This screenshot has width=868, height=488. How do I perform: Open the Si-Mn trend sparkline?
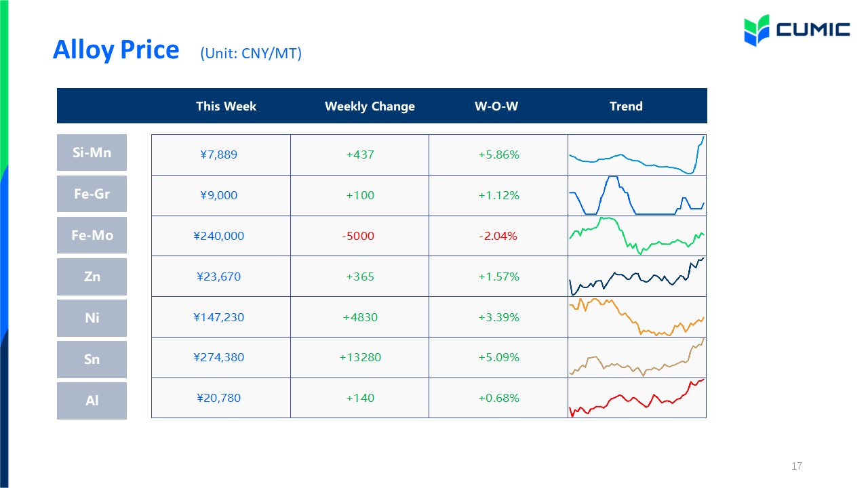637,155
